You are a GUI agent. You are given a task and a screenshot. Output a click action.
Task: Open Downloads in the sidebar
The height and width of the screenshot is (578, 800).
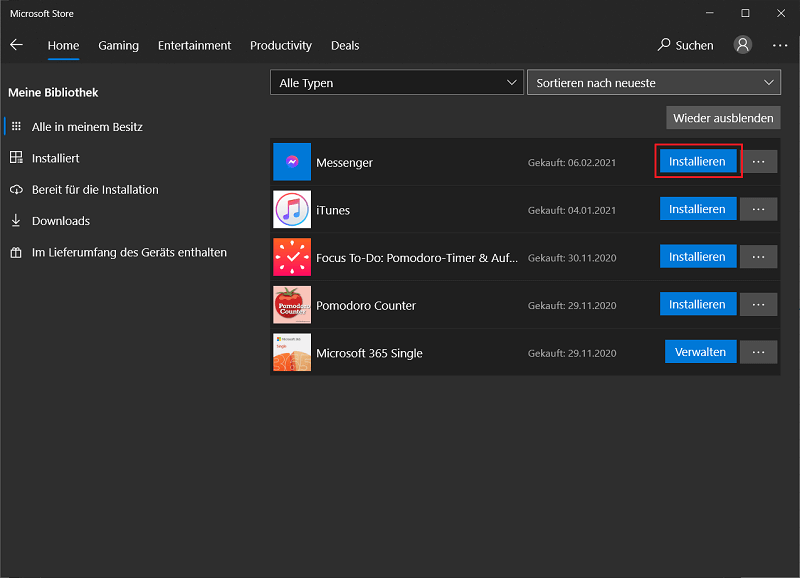[61, 221]
